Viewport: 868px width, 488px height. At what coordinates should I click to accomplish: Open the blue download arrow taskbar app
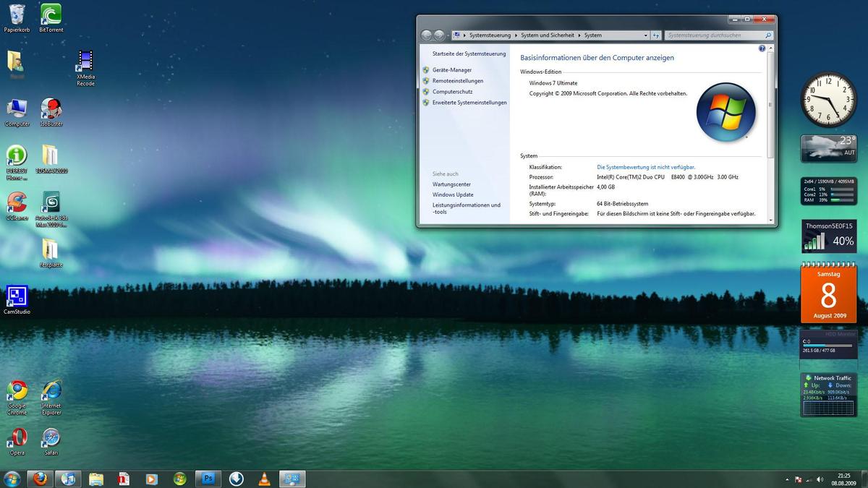tap(237, 479)
